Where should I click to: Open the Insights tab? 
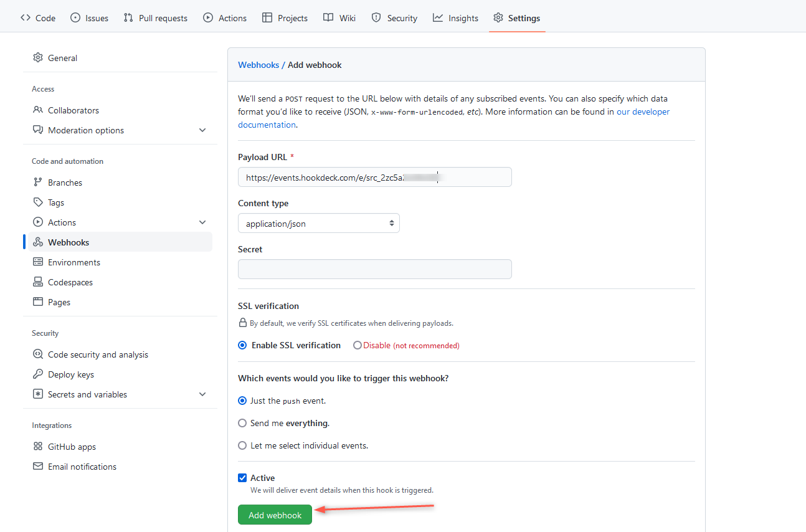[x=455, y=17]
